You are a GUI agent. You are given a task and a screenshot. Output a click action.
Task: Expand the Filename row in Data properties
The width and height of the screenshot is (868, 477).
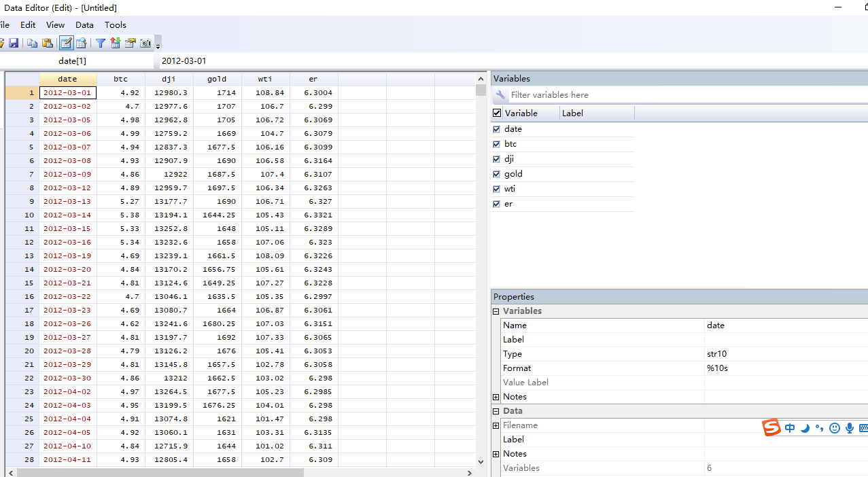[496, 425]
